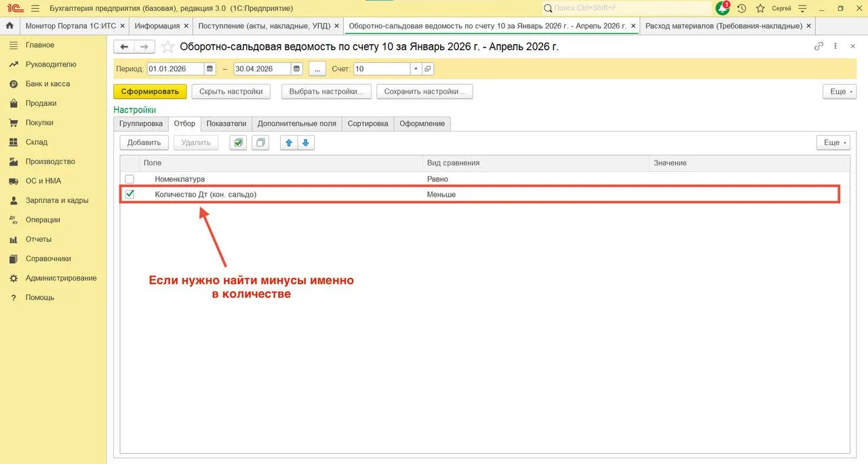Click the start date field 01.01.2026
The width and height of the screenshot is (868, 464).
(x=176, y=69)
